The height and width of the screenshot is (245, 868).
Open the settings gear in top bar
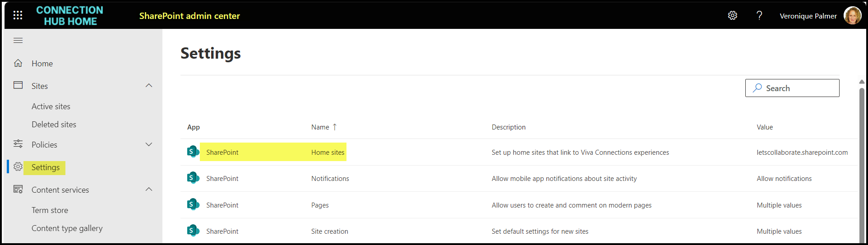(732, 16)
